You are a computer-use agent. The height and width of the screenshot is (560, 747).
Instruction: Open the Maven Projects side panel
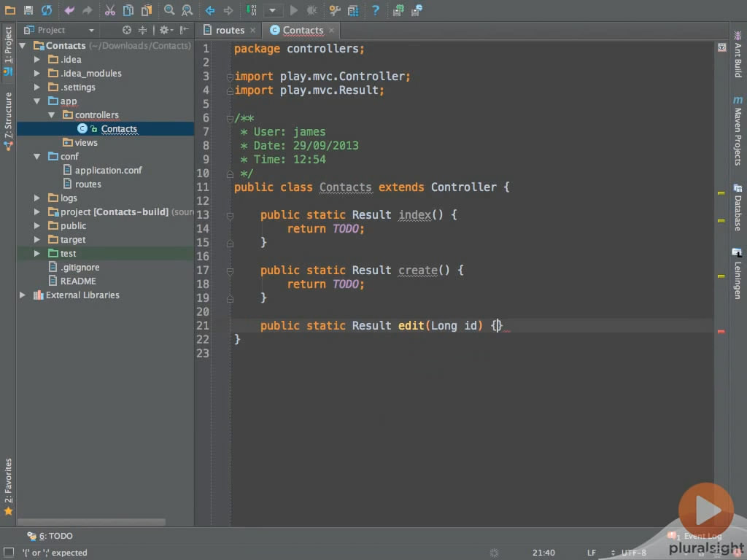(x=738, y=131)
